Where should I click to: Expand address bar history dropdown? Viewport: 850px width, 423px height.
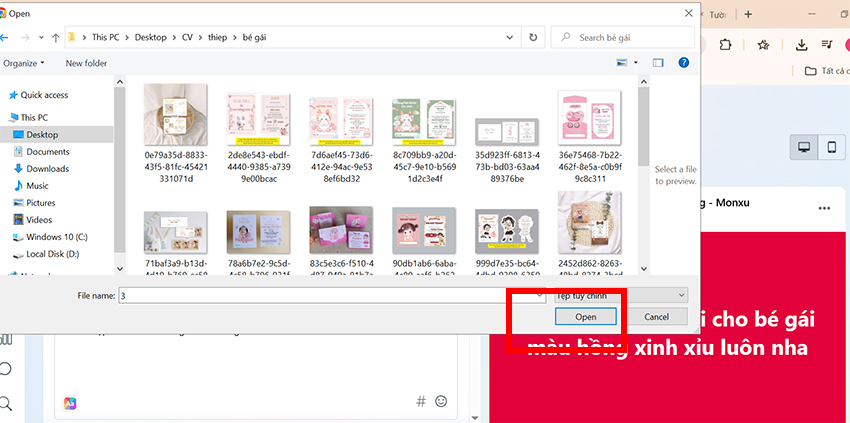click(510, 38)
